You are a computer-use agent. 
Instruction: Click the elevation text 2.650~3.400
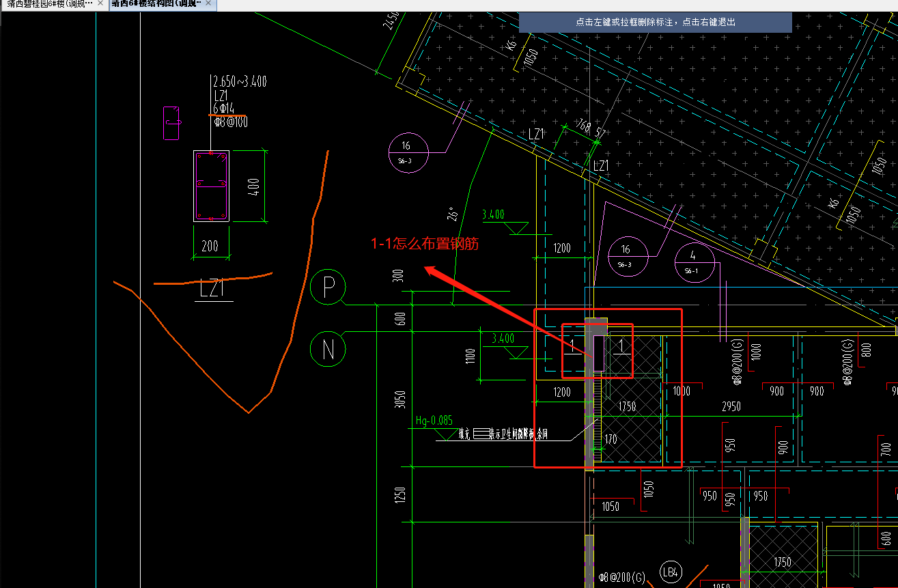[240, 82]
